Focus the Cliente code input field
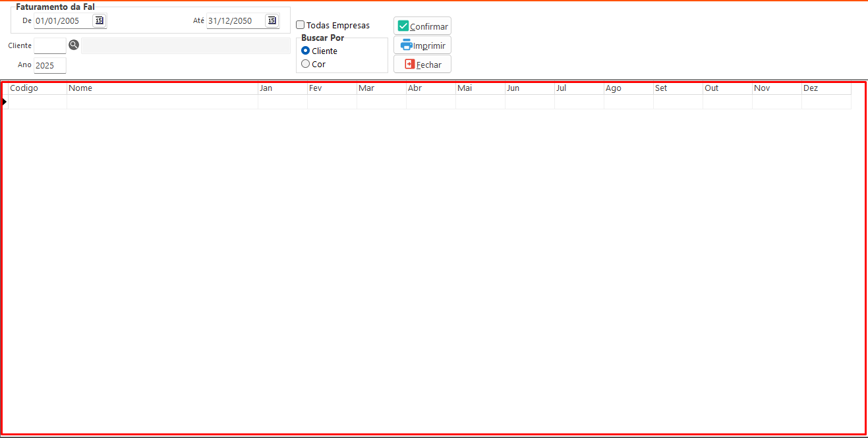 point(50,45)
